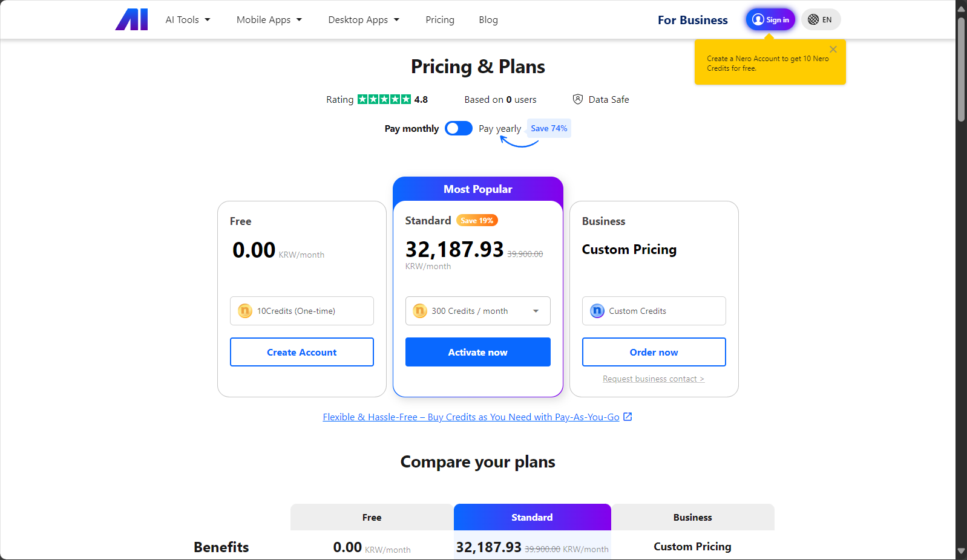Viewport: 967px width, 560px height.
Task: Click the Activate now button
Action: (x=478, y=352)
